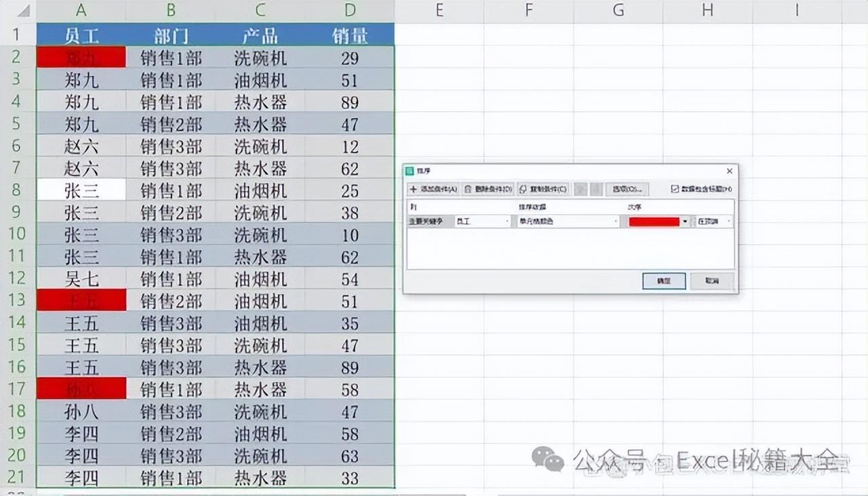This screenshot has width=868, height=496.
Task: Close the sort dialog window
Action: [729, 171]
